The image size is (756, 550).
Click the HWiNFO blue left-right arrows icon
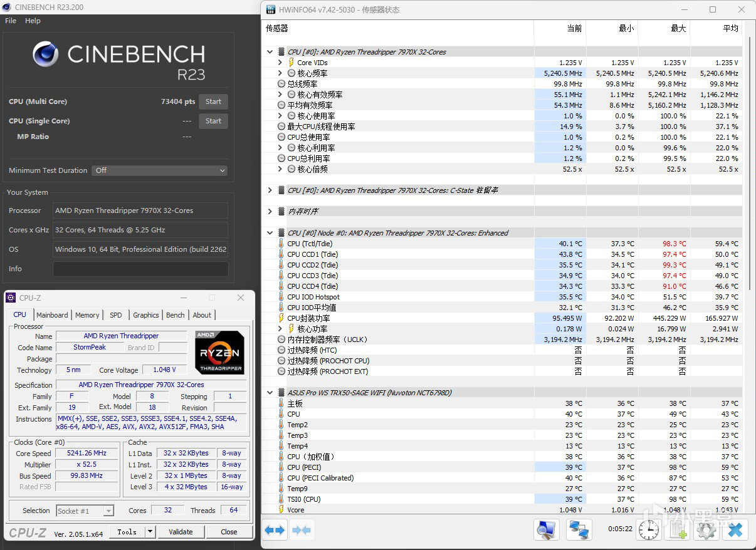tap(275, 531)
